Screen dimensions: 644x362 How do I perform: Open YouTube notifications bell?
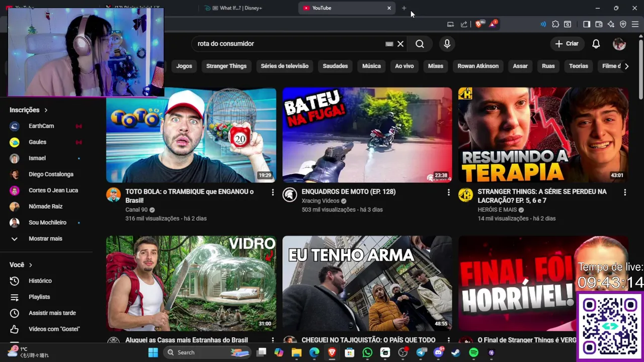click(x=596, y=44)
